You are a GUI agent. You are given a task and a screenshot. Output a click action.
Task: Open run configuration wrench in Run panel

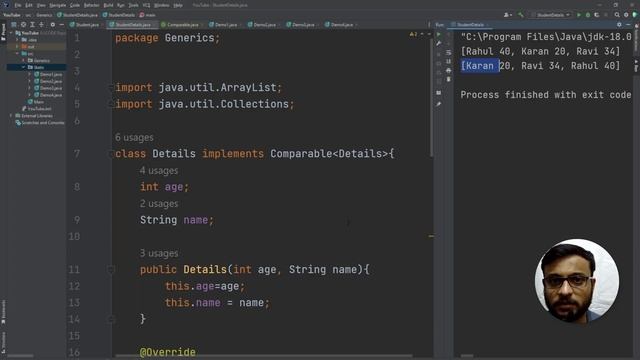[x=439, y=44]
